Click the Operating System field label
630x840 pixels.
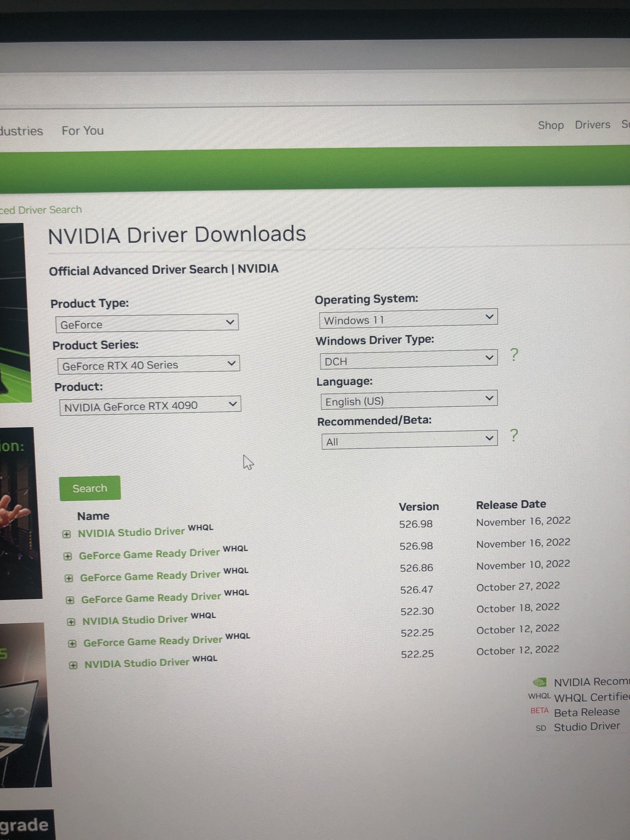coord(366,299)
